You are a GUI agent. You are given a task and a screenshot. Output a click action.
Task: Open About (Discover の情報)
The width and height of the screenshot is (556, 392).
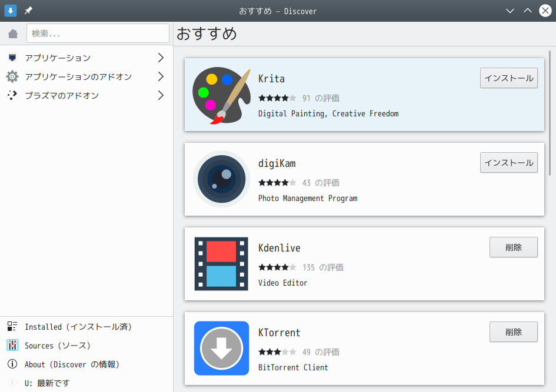coord(86,364)
